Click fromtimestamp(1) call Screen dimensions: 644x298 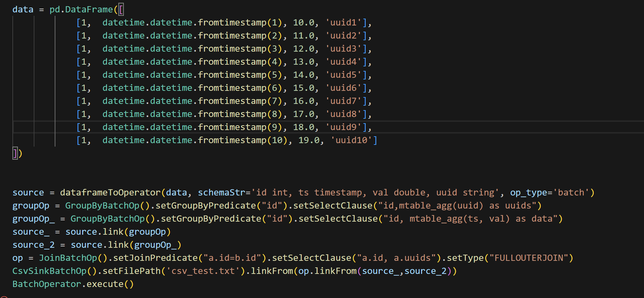[x=240, y=23]
